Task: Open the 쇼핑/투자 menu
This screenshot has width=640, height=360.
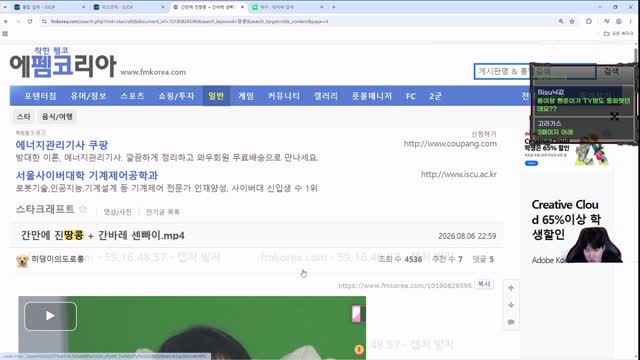Action: coord(176,96)
